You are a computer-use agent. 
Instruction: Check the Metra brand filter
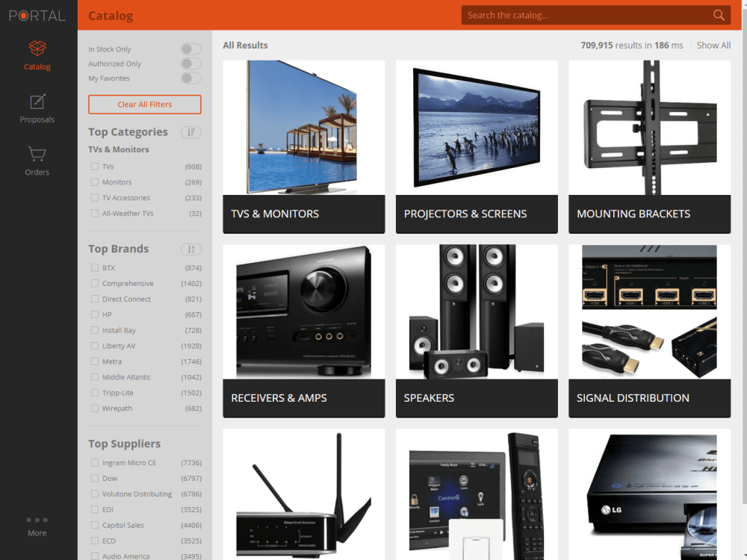[95, 361]
